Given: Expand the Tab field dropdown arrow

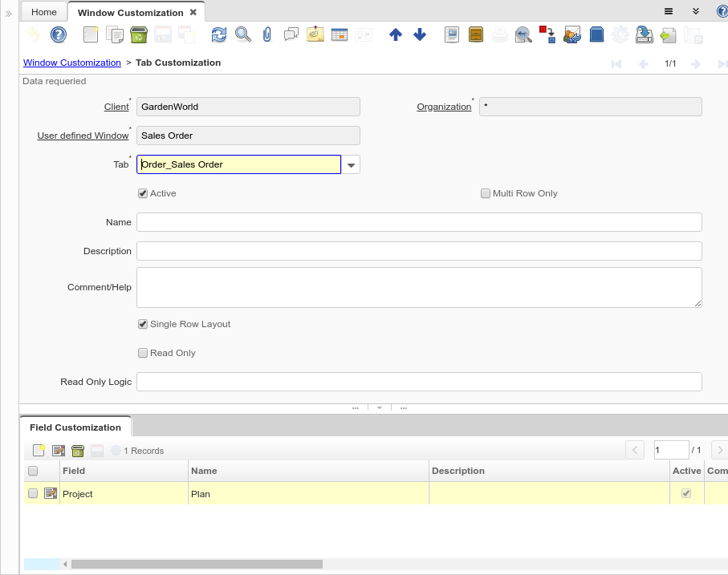Looking at the screenshot, I should pyautogui.click(x=351, y=164).
